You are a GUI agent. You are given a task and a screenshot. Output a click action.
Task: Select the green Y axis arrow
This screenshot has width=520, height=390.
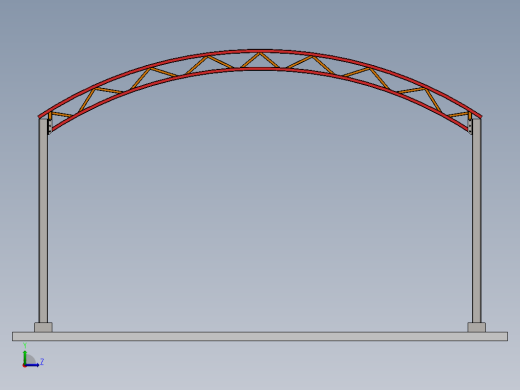coord(25,357)
